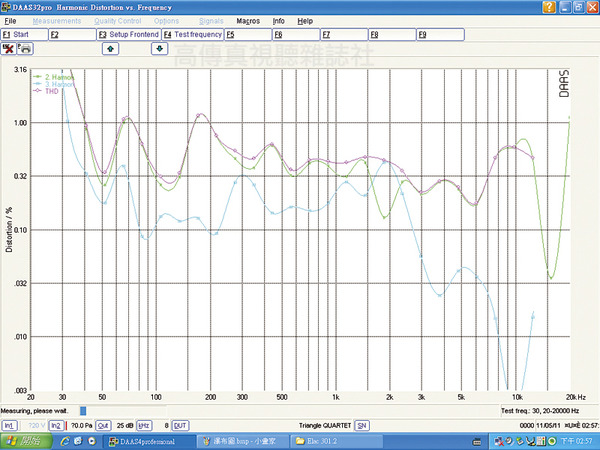The height and width of the screenshot is (450, 600).
Task: Click the kHz sample rate button
Action: 144,426
